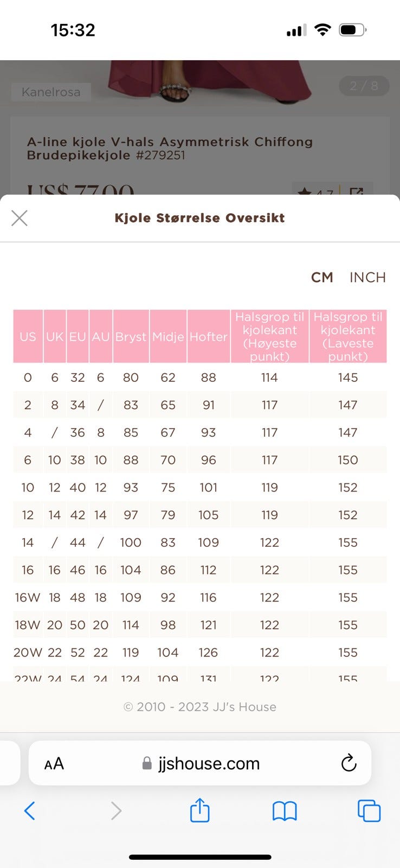This screenshot has height=868, width=400.
Task: Tap jjshouse.com address bar
Action: coord(209,763)
